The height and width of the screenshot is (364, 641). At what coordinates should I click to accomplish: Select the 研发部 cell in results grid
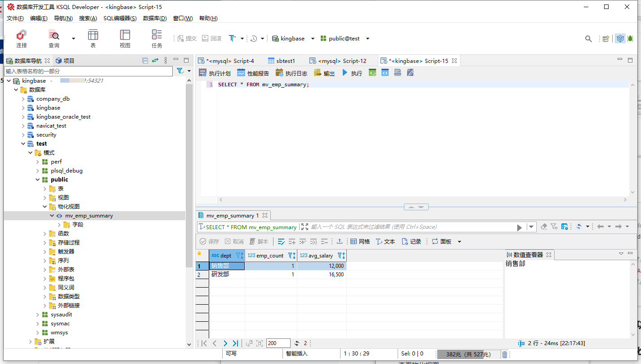pos(227,274)
